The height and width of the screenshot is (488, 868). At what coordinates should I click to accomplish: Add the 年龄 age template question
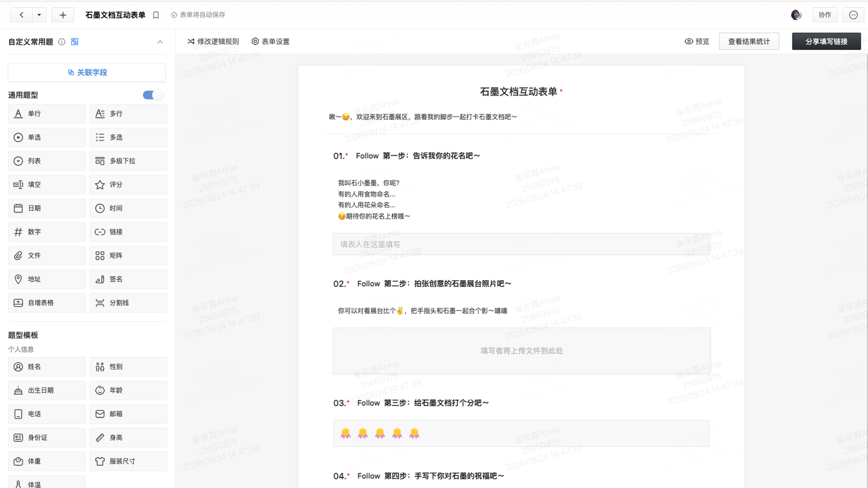point(128,390)
